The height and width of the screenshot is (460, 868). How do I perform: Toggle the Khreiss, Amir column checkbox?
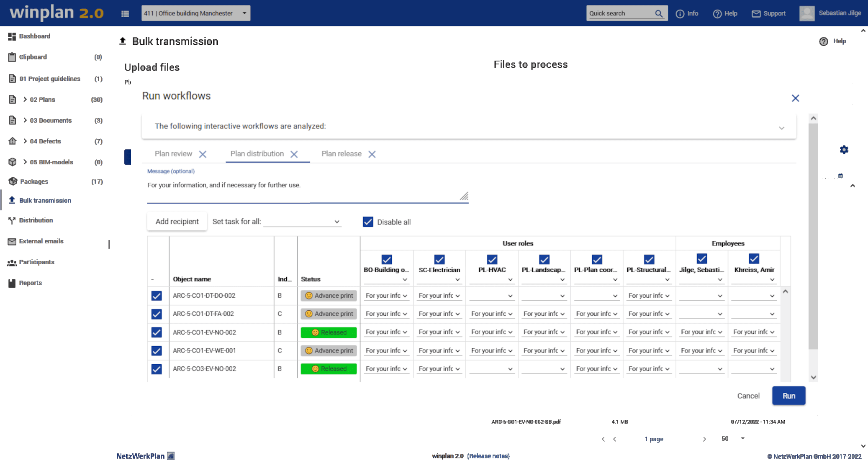pyautogui.click(x=754, y=259)
